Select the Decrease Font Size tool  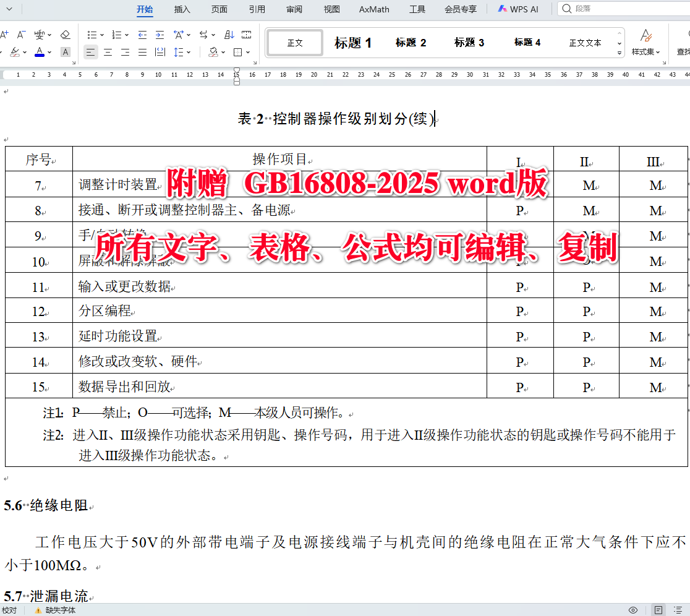(19, 35)
